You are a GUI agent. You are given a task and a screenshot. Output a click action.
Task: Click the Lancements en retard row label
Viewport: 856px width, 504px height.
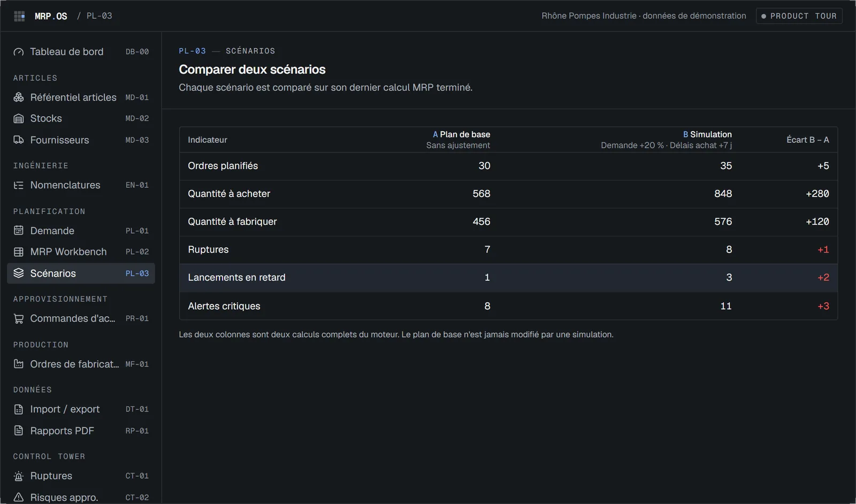point(236,277)
